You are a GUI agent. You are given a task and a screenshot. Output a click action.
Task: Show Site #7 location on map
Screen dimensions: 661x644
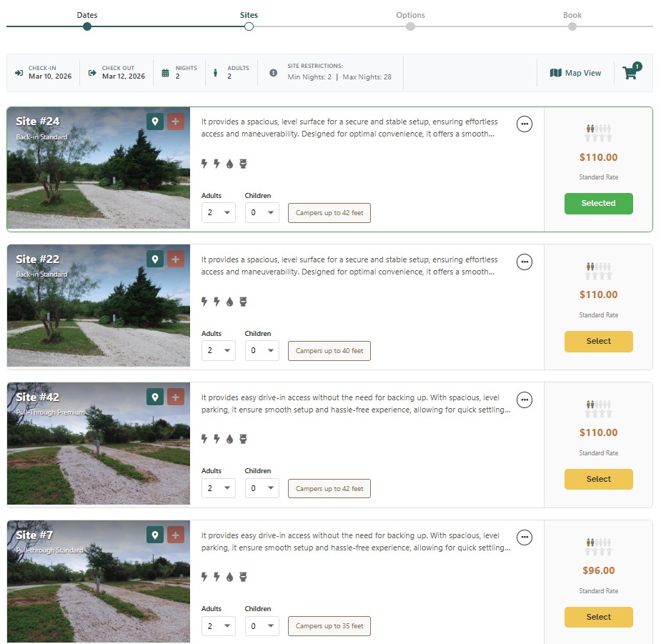pyautogui.click(x=155, y=535)
